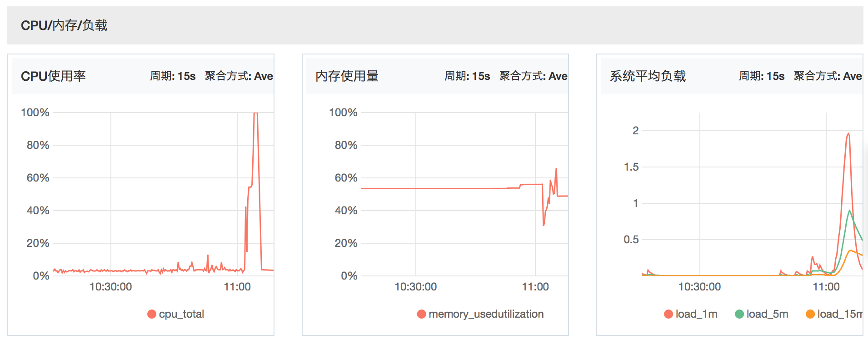Toggle the cpu_total legend series

(x=176, y=314)
